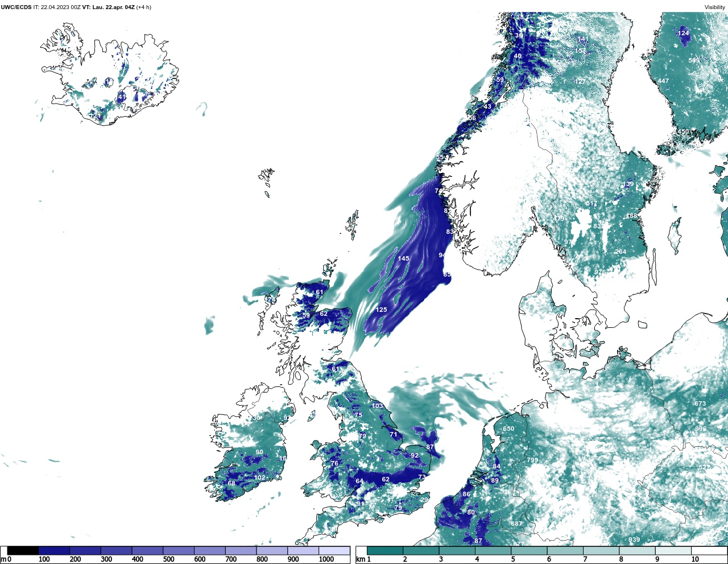Click the map value '264' over Sweden

click(x=621, y=252)
